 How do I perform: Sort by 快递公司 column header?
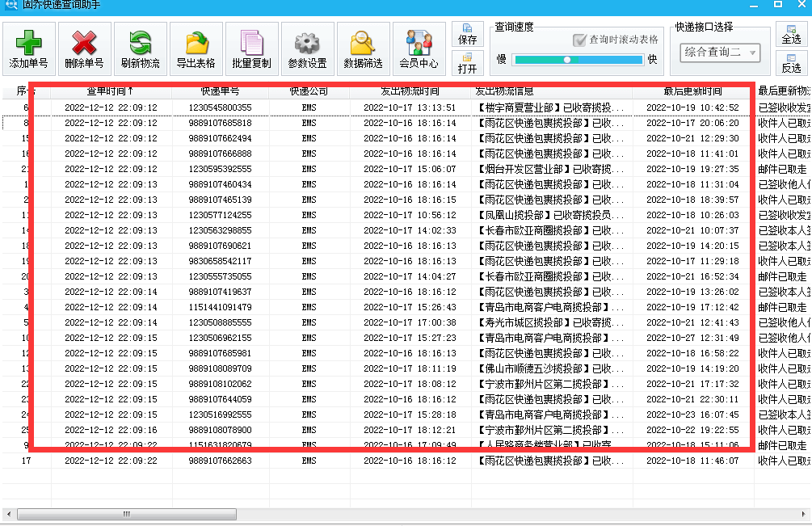point(309,91)
